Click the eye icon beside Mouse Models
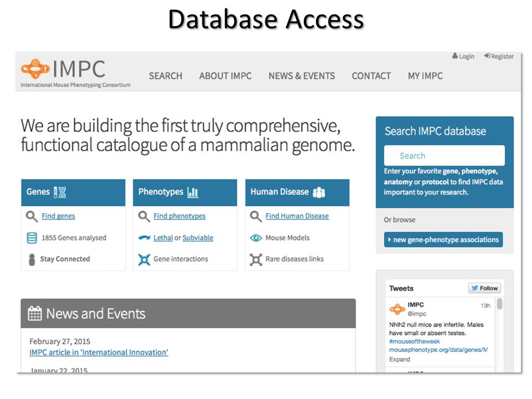The image size is (532, 399). 256,238
